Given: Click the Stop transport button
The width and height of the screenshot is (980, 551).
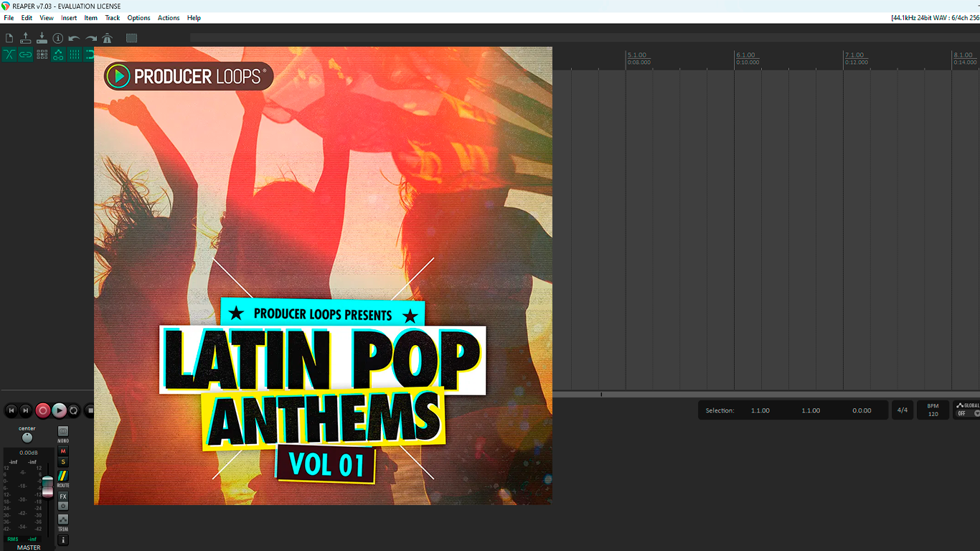Looking at the screenshot, I should [90, 410].
